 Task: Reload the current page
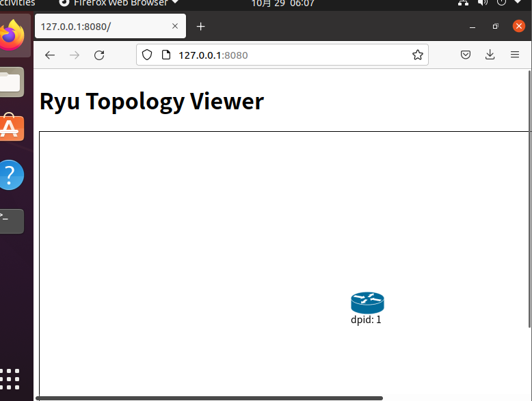coord(99,55)
